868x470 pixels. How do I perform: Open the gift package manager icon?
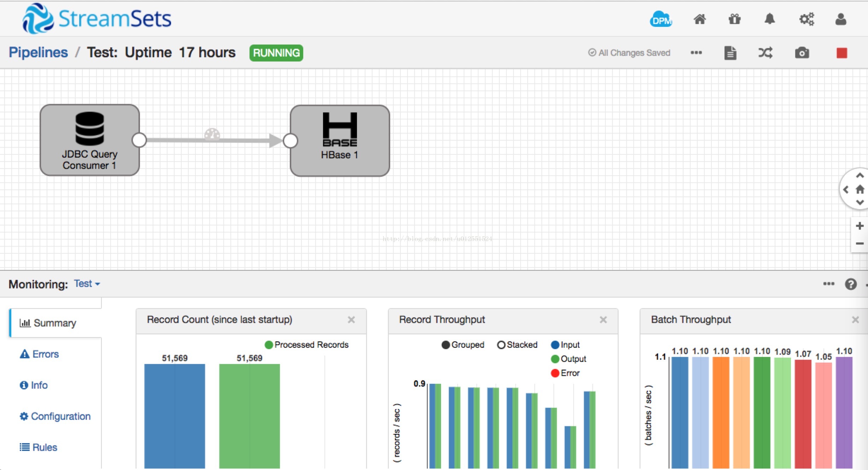pyautogui.click(x=734, y=19)
